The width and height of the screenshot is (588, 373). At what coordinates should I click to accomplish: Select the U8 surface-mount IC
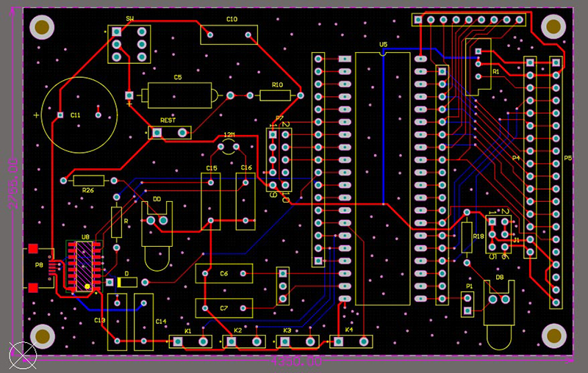point(85,266)
